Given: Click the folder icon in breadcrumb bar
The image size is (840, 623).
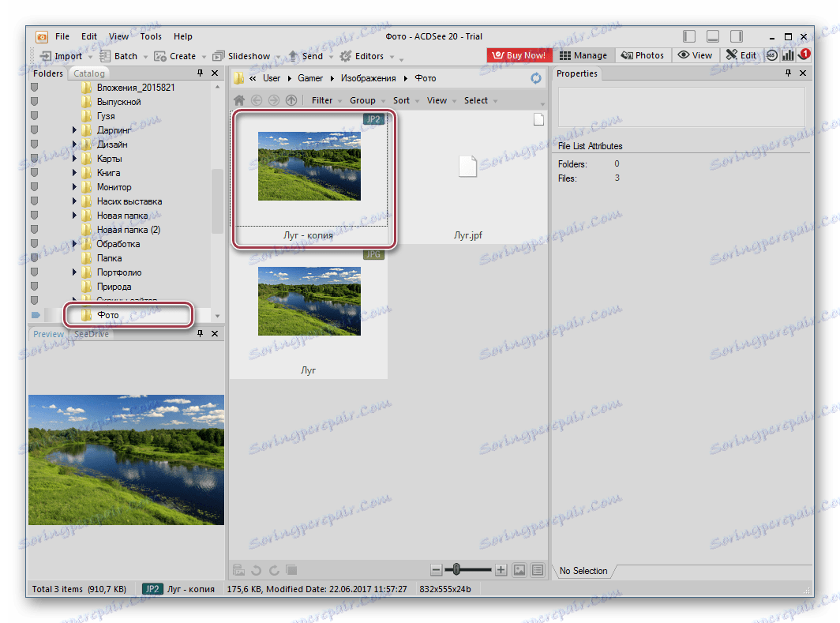Looking at the screenshot, I should pos(238,78).
